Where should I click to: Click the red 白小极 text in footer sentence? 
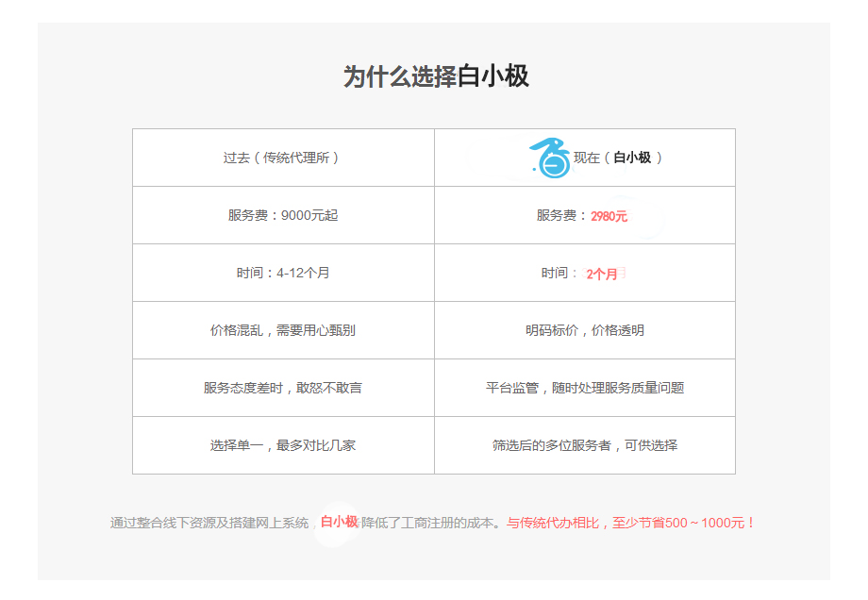(x=340, y=522)
